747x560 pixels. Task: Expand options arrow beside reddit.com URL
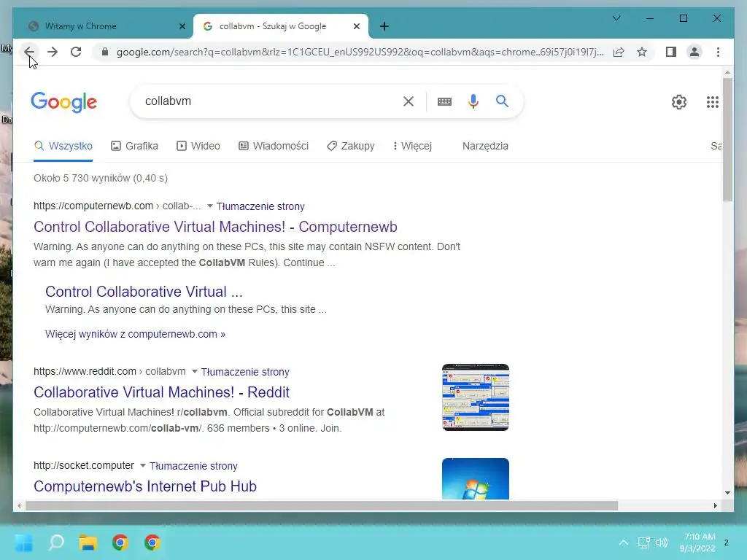tap(194, 371)
